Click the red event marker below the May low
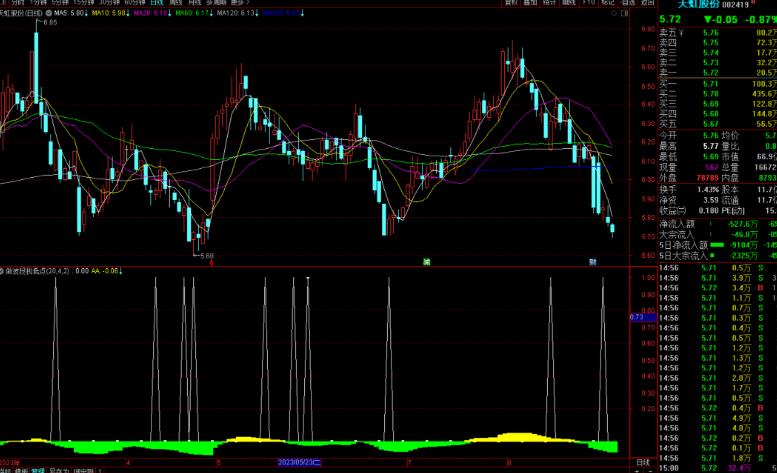Screen dimensions: 777x473 [x=212, y=263]
